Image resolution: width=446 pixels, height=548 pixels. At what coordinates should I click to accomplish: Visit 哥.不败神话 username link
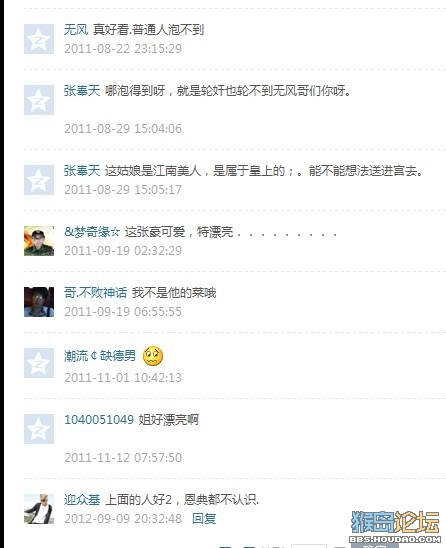[95, 293]
